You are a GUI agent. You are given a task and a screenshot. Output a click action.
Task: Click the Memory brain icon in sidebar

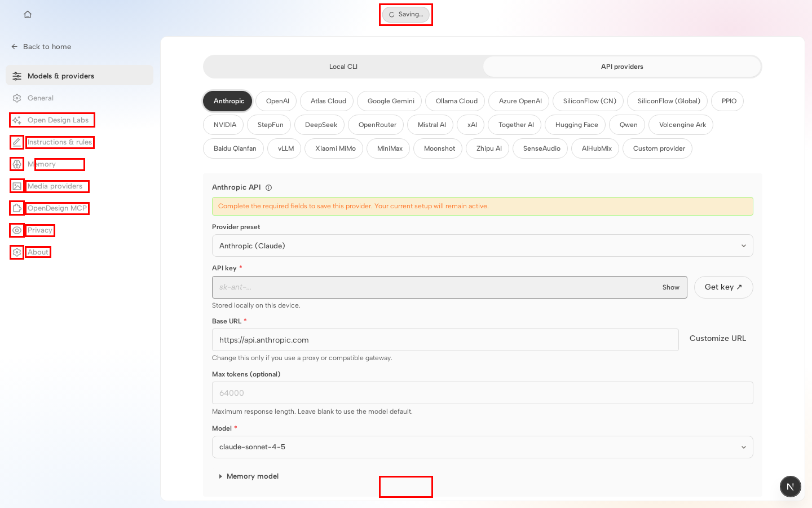(17, 164)
